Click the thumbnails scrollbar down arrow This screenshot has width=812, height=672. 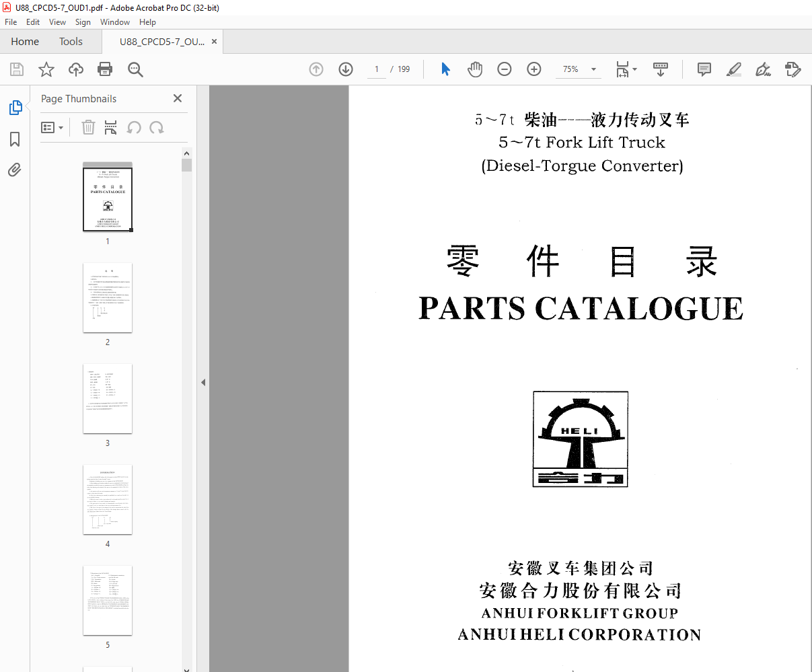[186, 668]
